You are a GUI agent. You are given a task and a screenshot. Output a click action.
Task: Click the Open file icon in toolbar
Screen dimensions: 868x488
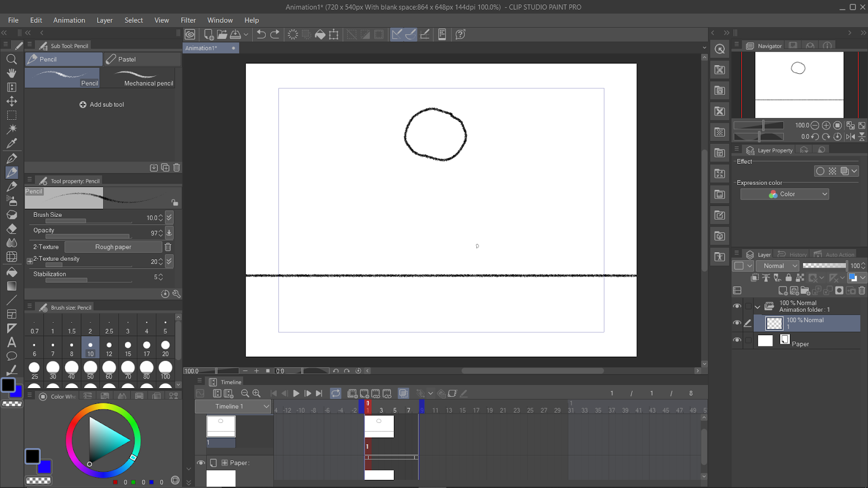pos(222,34)
